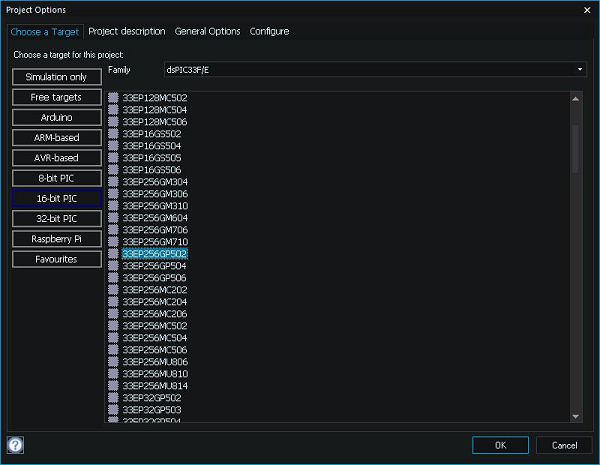This screenshot has width=600, height=465.
Task: Confirm with the OK button
Action: tap(501, 445)
